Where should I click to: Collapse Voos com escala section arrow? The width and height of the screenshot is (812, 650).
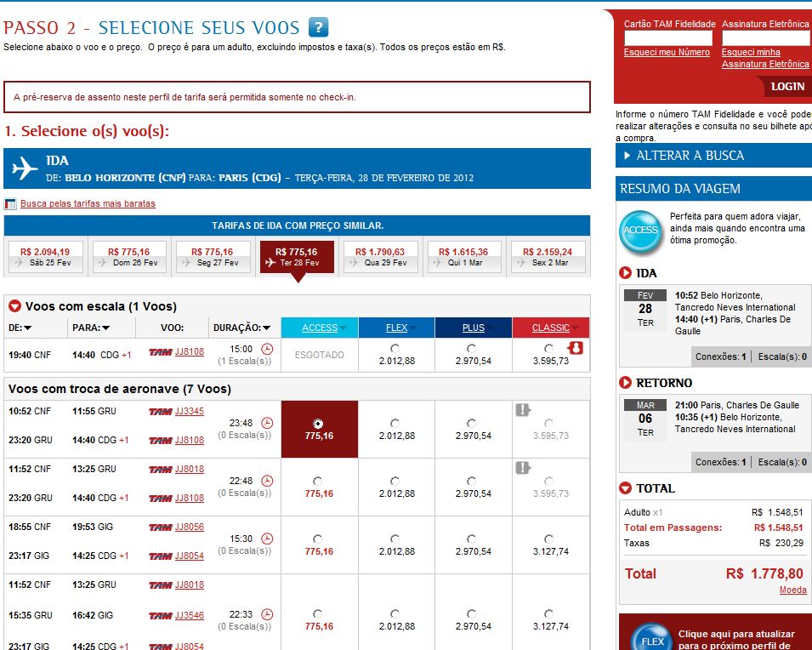point(14,306)
